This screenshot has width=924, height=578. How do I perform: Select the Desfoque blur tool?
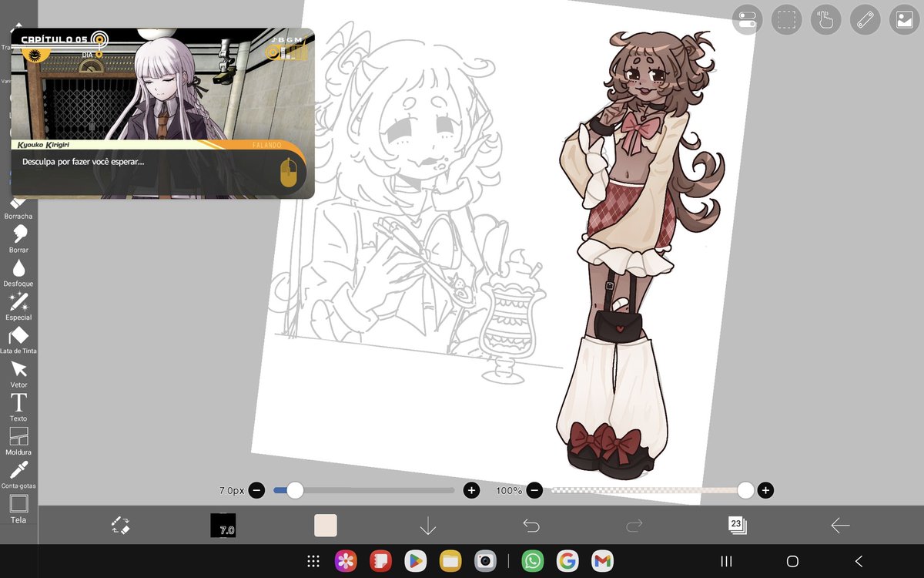(x=18, y=273)
